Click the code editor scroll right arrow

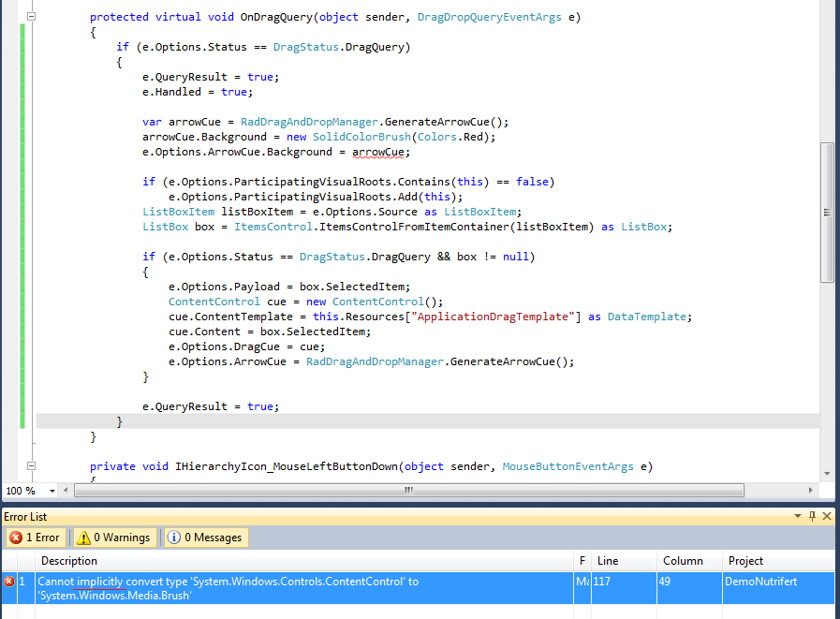pos(811,491)
